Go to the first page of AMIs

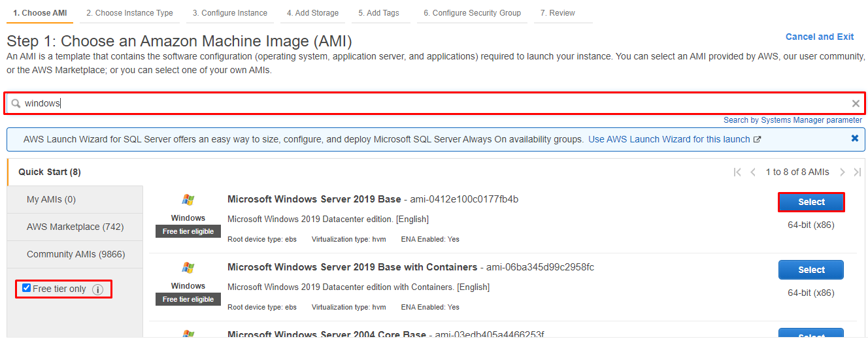(737, 172)
